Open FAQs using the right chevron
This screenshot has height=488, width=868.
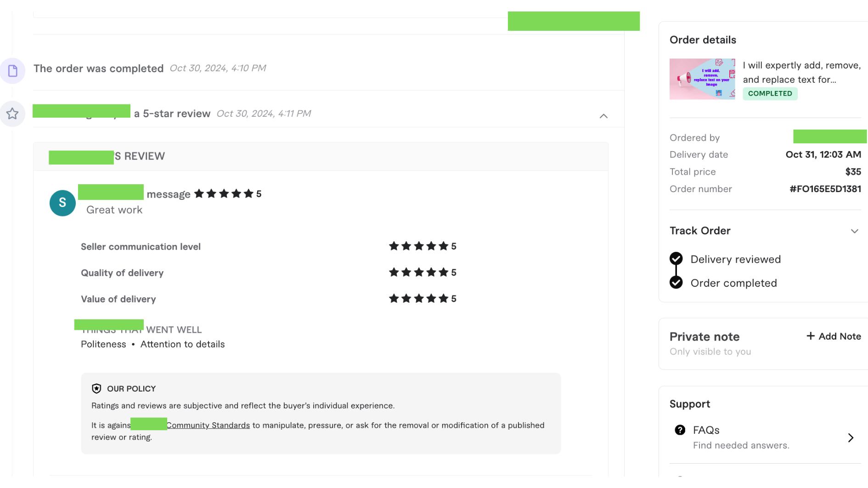point(851,438)
